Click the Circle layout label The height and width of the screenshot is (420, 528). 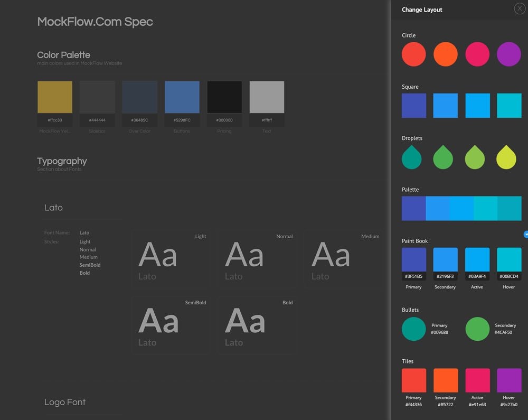pyautogui.click(x=409, y=35)
